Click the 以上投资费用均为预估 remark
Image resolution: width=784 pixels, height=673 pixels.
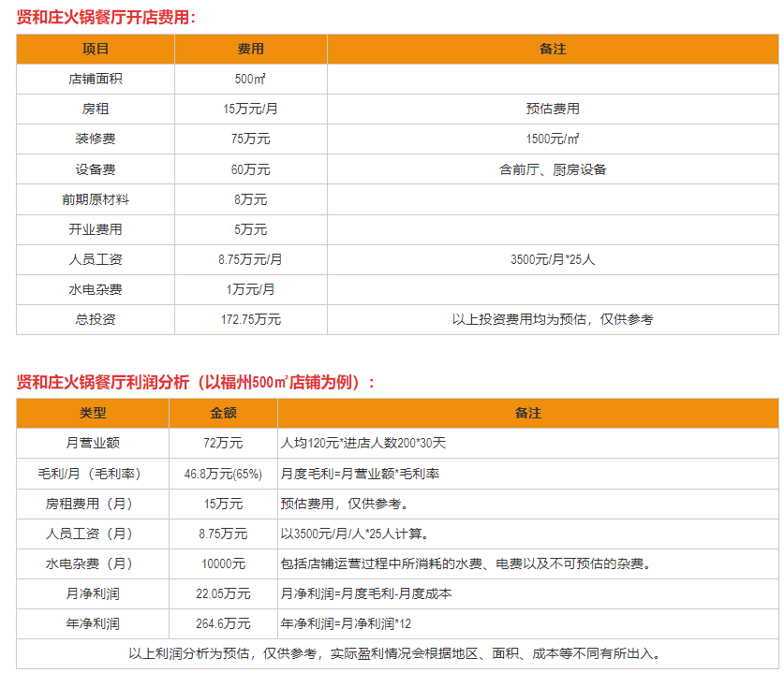pos(553,320)
